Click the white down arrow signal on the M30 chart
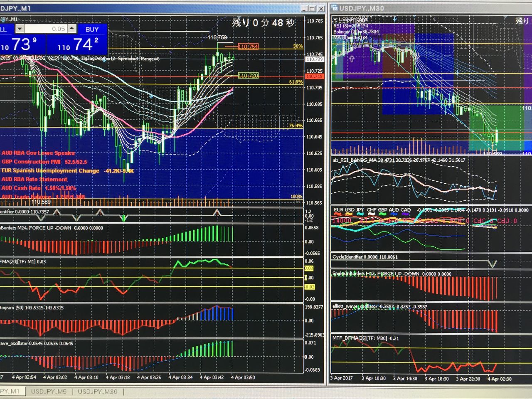 pos(418,54)
